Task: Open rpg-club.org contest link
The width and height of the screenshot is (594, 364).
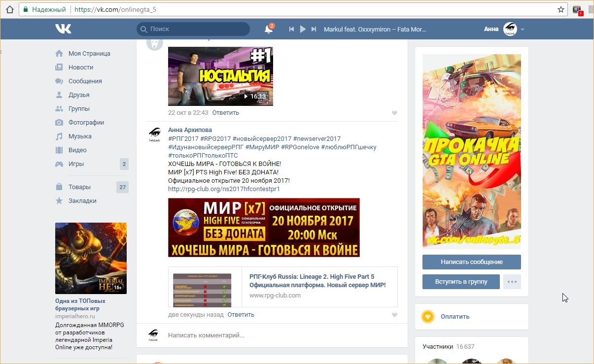Action: tap(224, 189)
